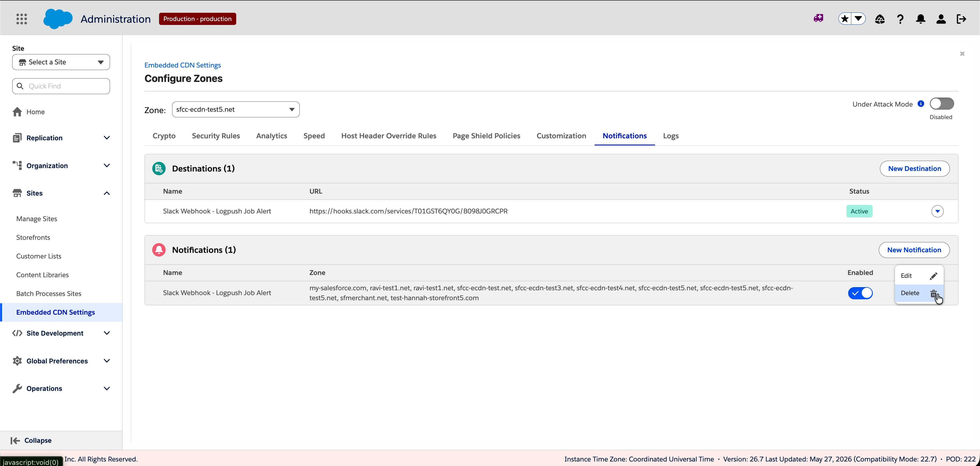Image resolution: width=980 pixels, height=466 pixels.
Task: Close the Configure Zones panel
Action: pos(962,54)
